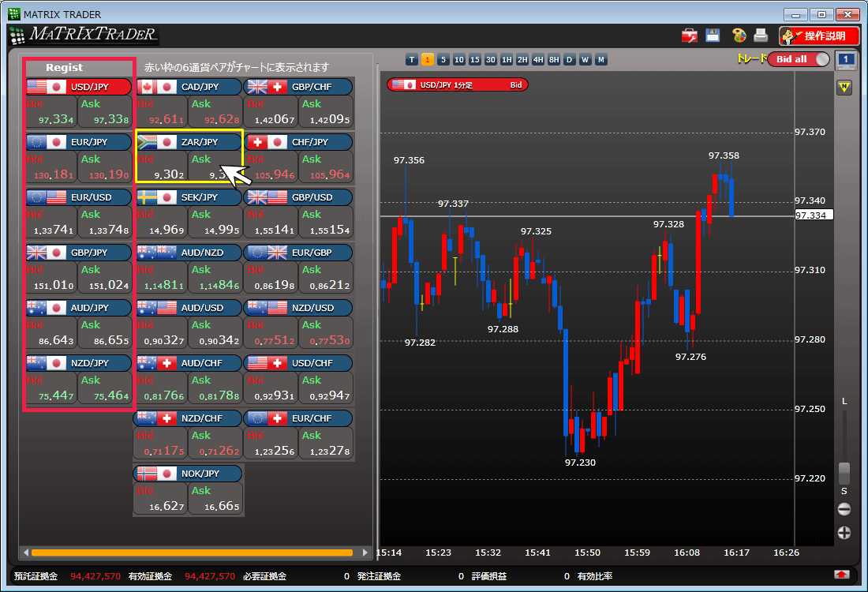
Task: Select the USD/JPY currency pair header
Action: (79, 87)
